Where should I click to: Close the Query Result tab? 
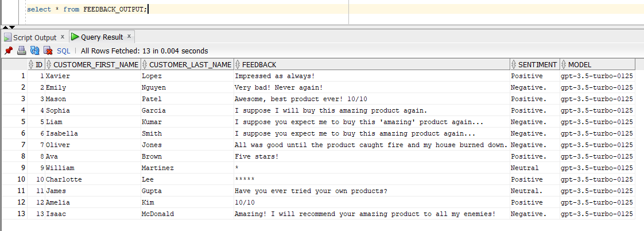click(129, 36)
